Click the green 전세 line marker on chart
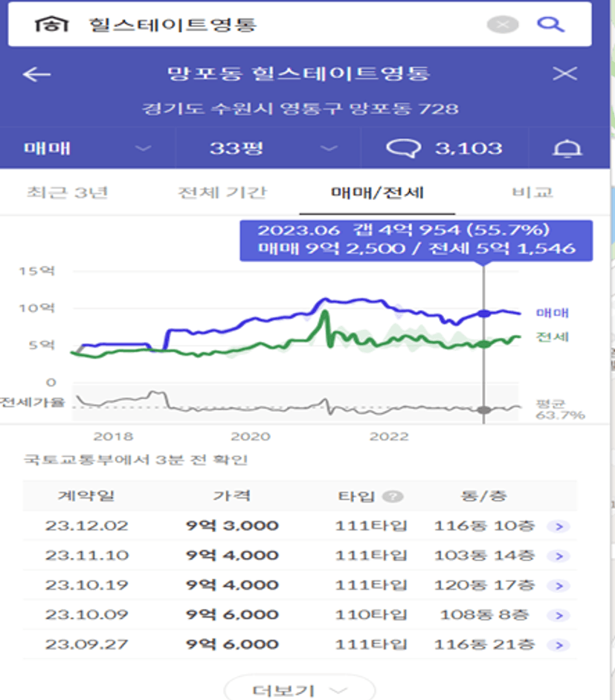This screenshot has height=700, width=615. click(x=483, y=344)
